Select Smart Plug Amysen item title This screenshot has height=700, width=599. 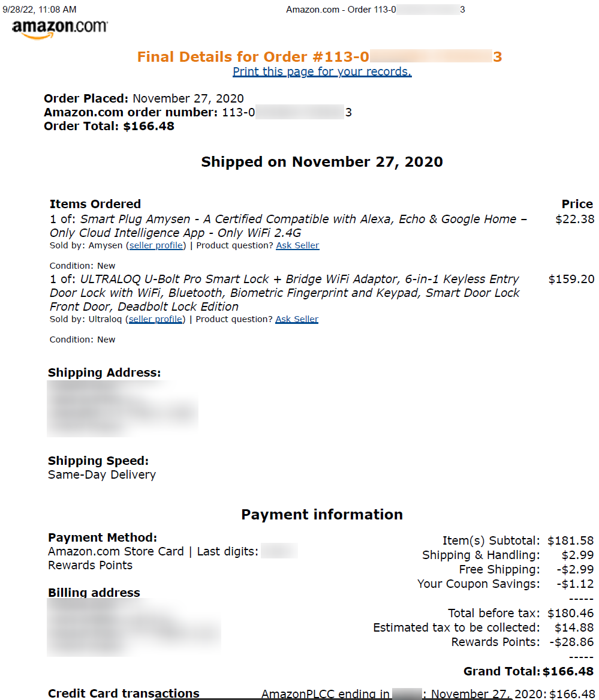click(288, 226)
